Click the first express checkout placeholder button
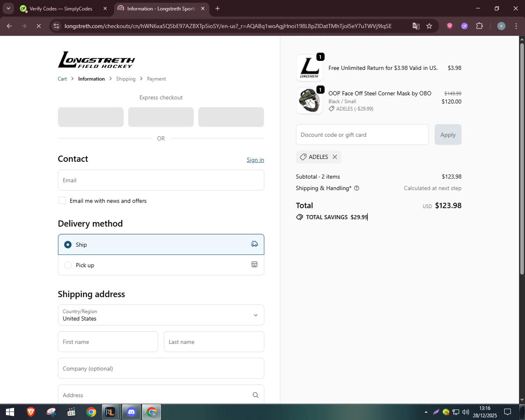Screen dimensions: 525x420 (91, 117)
